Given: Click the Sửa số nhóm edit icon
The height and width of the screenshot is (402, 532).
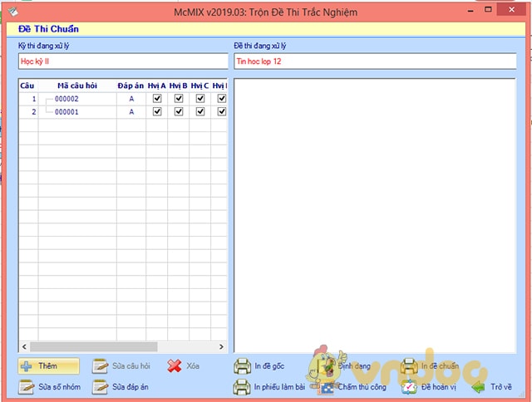Looking at the screenshot, I should tap(27, 387).
